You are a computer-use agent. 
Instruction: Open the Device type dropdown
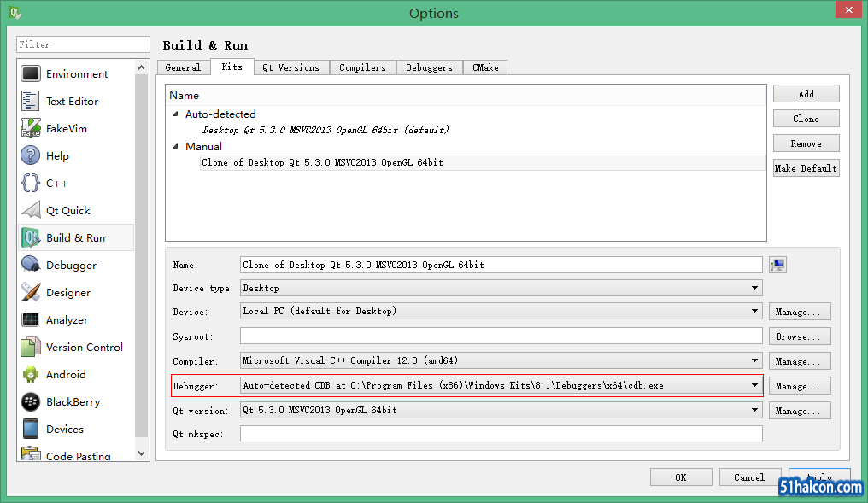501,289
